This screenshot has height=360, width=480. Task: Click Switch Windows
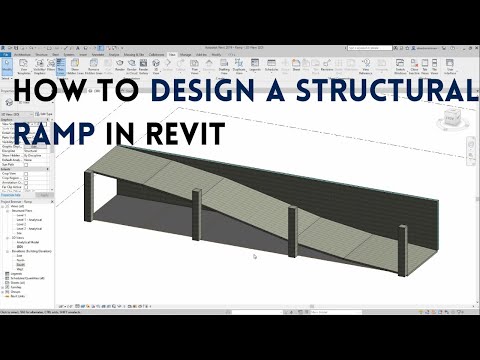pos(400,67)
